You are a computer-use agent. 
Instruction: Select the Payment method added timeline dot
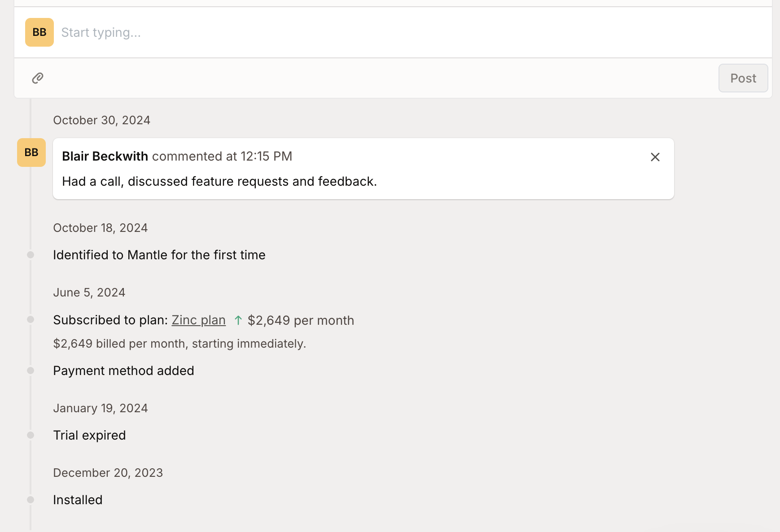coord(31,371)
